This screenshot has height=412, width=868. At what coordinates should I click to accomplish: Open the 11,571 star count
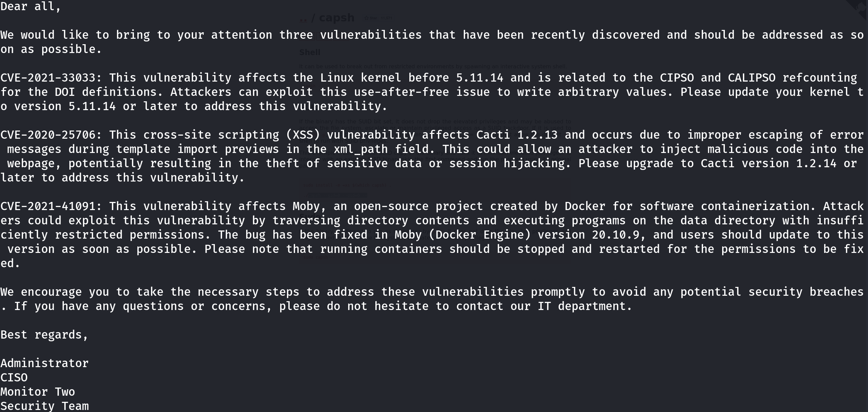(x=387, y=18)
